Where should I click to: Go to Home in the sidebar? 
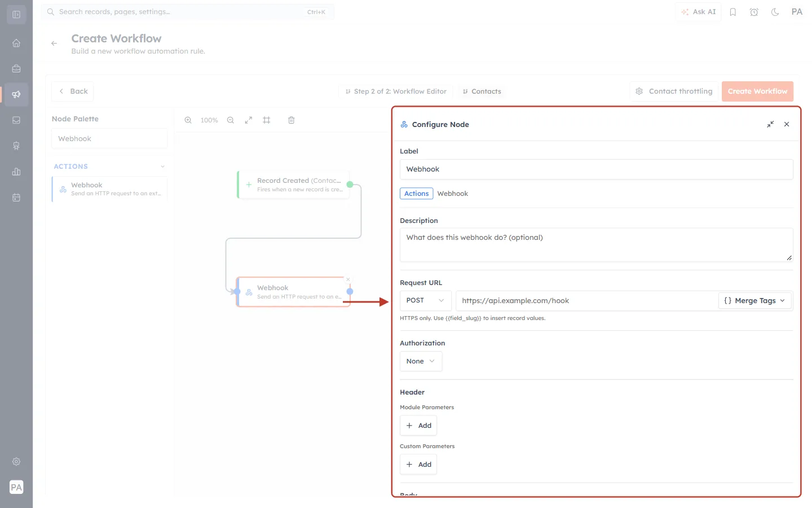point(16,43)
